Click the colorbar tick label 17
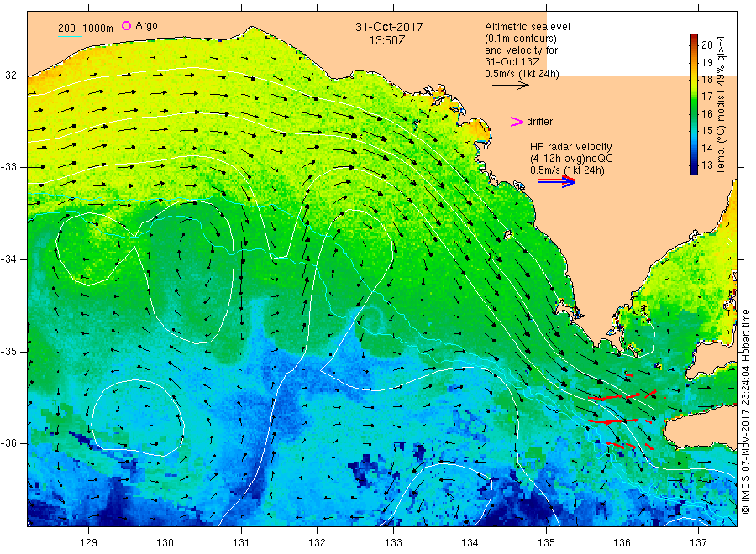756x554 pixels. (706, 97)
